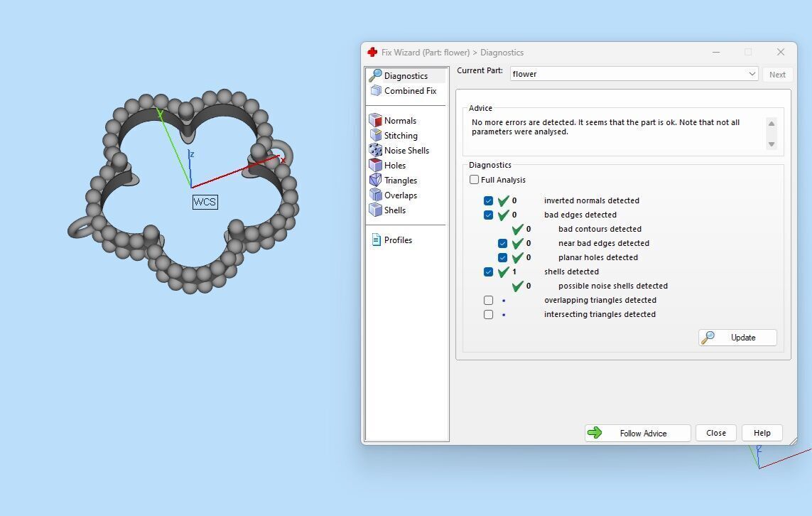Image resolution: width=812 pixels, height=516 pixels.
Task: Click the advice message text
Action: click(605, 127)
